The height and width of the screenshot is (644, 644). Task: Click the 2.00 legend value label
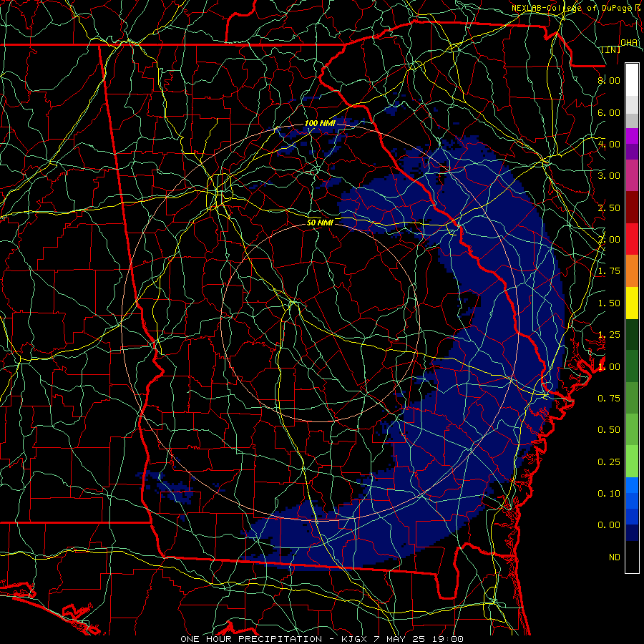point(609,240)
